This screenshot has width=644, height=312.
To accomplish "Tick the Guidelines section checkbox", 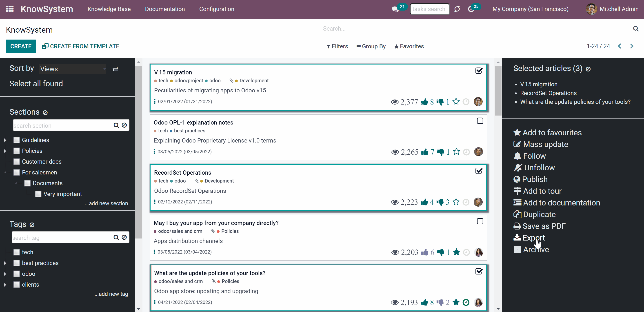I will click(x=16, y=140).
